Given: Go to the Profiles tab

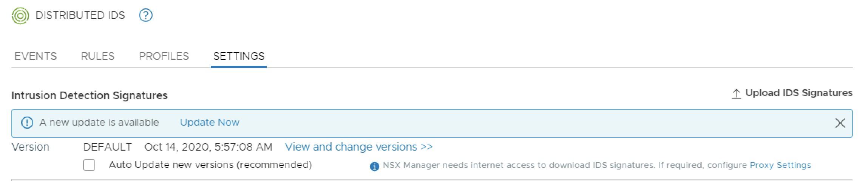Looking at the screenshot, I should [164, 56].
